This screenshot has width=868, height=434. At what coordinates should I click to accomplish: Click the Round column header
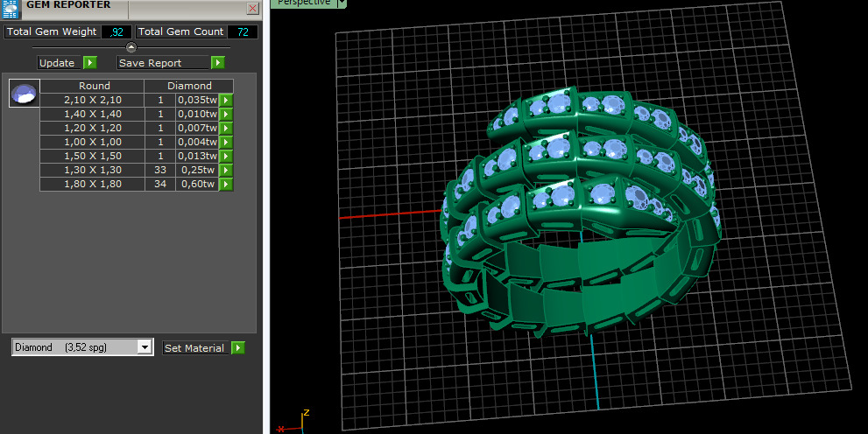pos(93,86)
